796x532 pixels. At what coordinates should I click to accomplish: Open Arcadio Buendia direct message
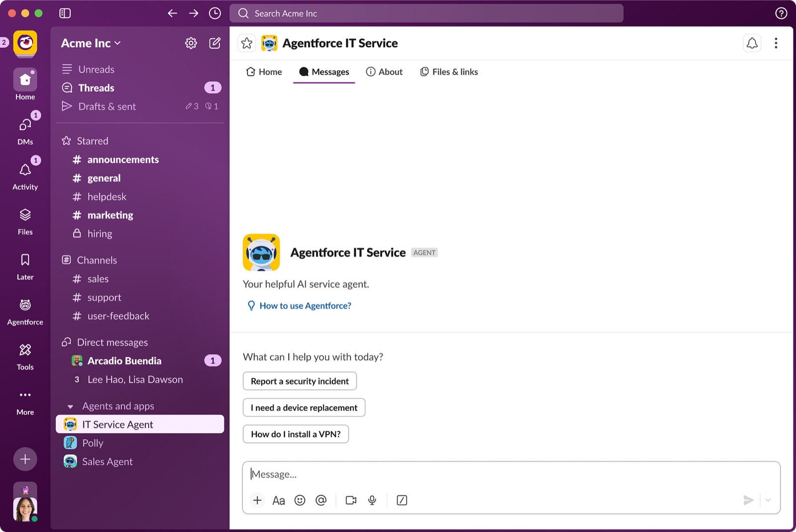[x=140, y=361]
